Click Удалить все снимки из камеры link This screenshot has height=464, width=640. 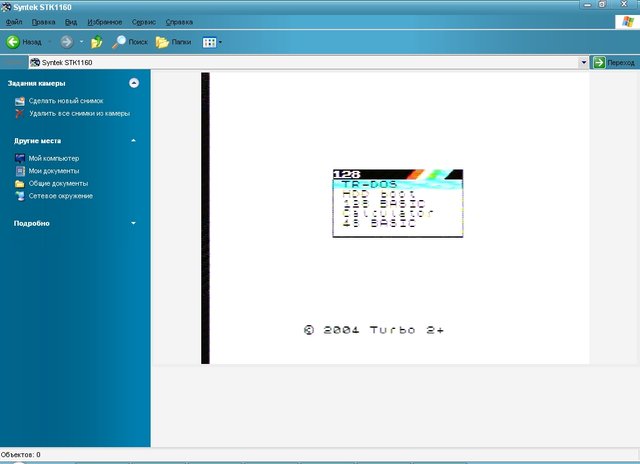[x=79, y=113]
